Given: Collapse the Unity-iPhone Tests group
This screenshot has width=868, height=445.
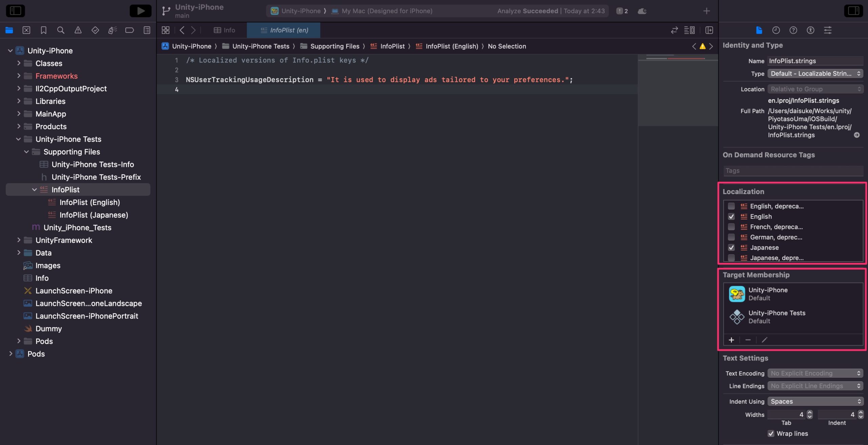Looking at the screenshot, I should click(x=18, y=139).
